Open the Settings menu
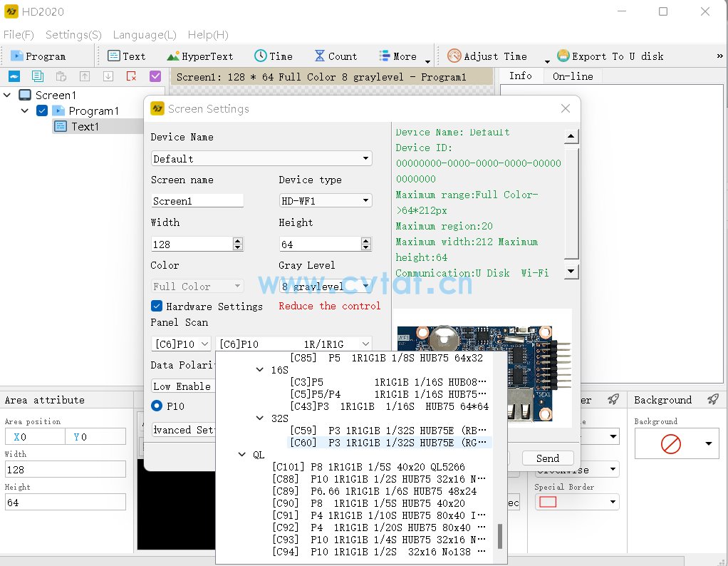728x566 pixels. pos(73,35)
